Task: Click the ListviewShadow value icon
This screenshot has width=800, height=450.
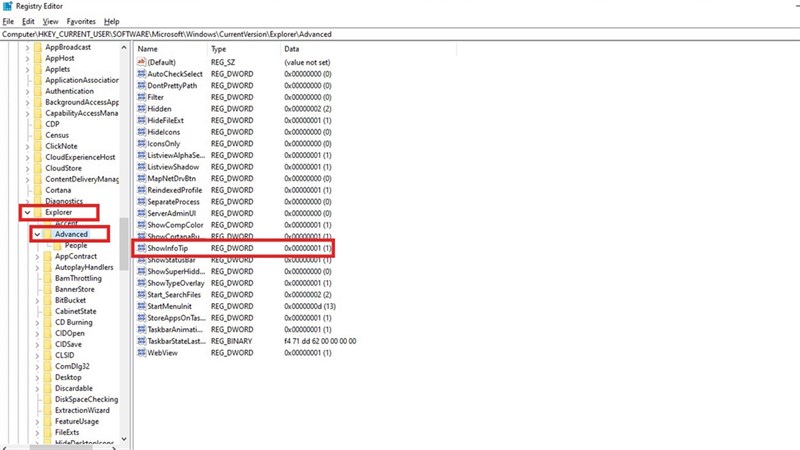Action: click(141, 167)
